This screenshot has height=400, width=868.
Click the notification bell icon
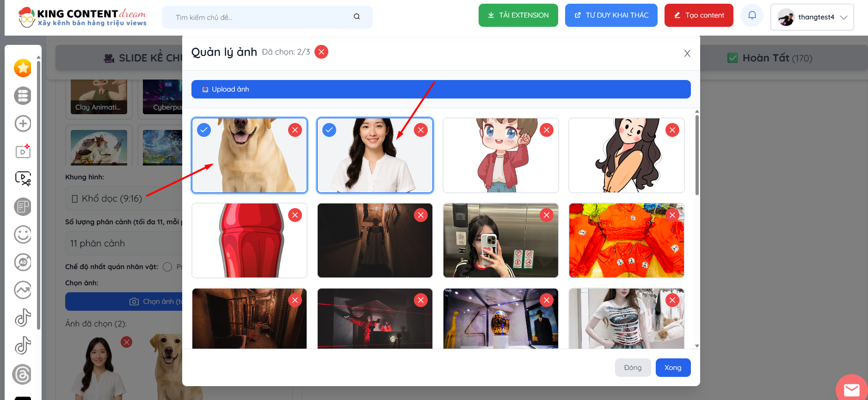752,16
